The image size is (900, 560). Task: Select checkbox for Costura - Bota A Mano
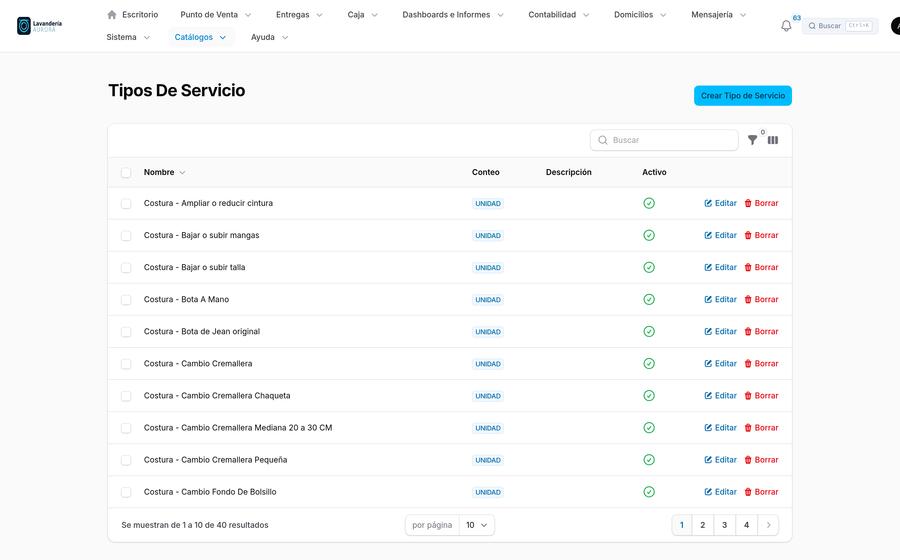coord(126,300)
